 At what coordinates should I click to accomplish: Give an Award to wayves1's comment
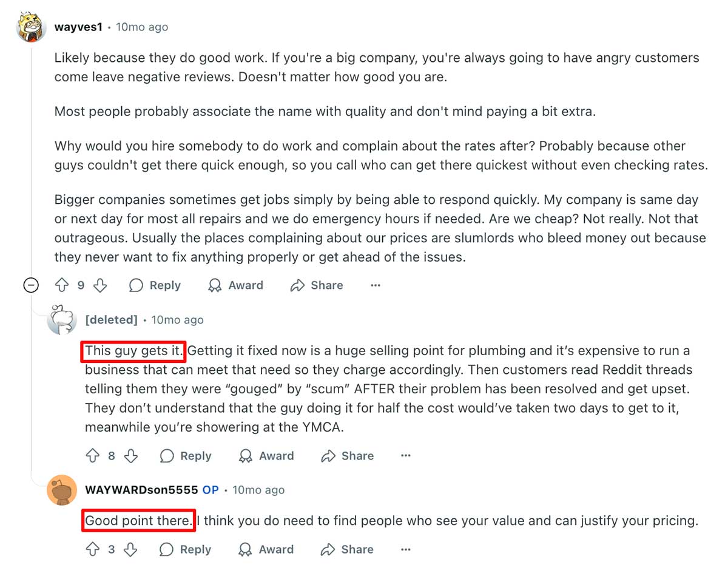pos(236,285)
